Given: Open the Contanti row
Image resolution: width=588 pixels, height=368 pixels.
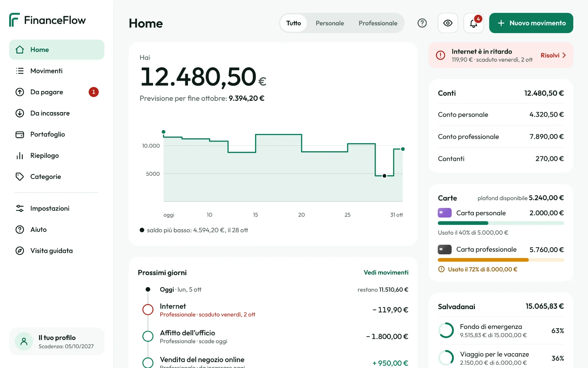Looking at the screenshot, I should [x=501, y=159].
